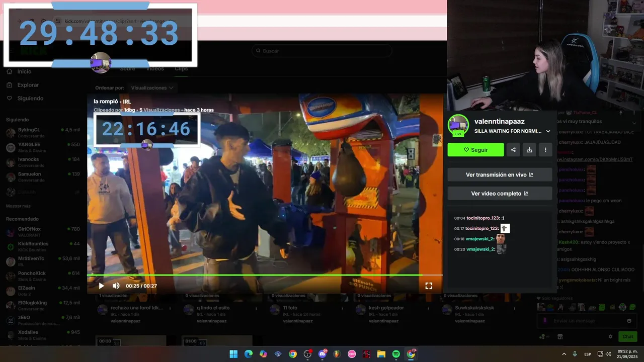Open Ivanocks channel in sidebar
Image resolution: width=644 pixels, height=362 pixels.
[x=43, y=162]
